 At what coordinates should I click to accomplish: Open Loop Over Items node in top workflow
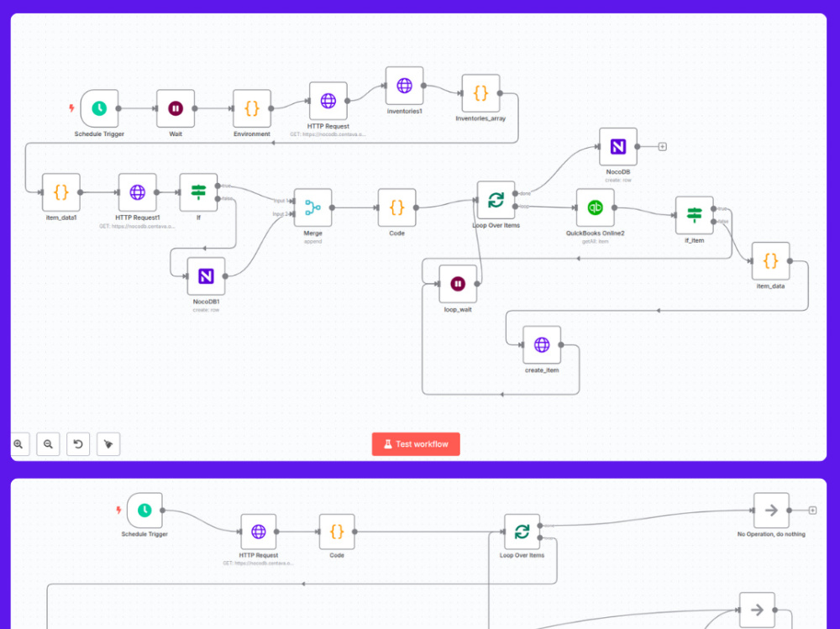coord(496,200)
